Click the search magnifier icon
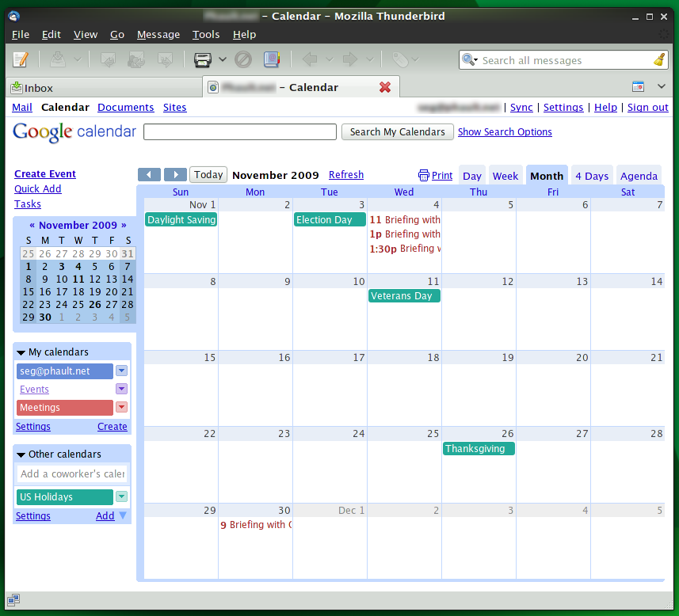Viewport: 679px width, 616px height. coord(467,59)
